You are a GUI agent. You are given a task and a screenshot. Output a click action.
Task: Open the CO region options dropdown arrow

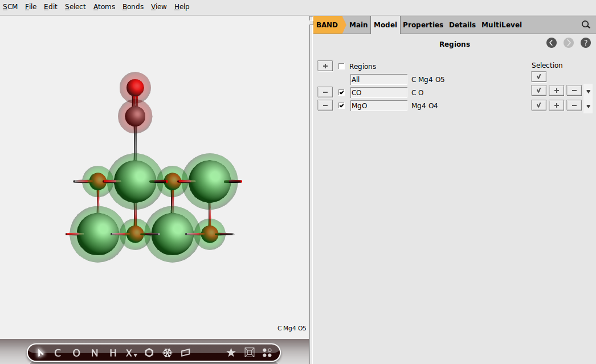[588, 91]
